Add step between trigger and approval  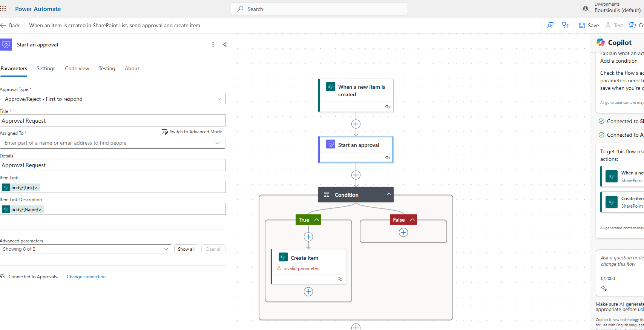pos(356,124)
